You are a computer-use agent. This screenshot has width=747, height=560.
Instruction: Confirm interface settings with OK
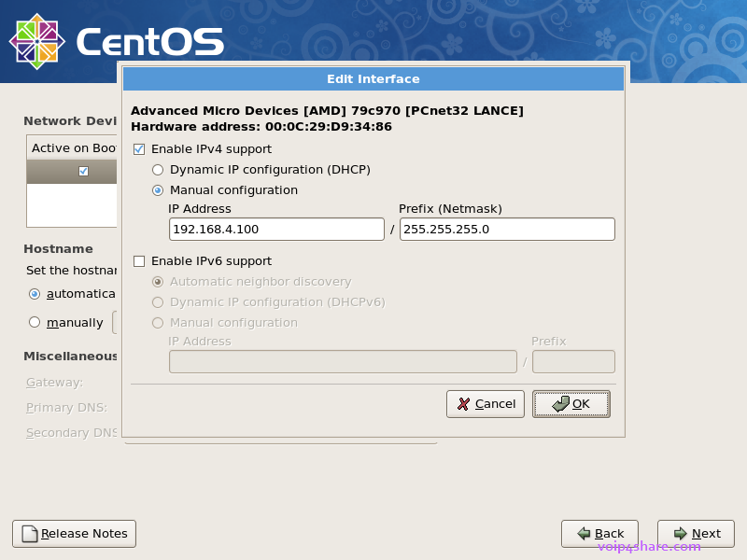point(571,403)
